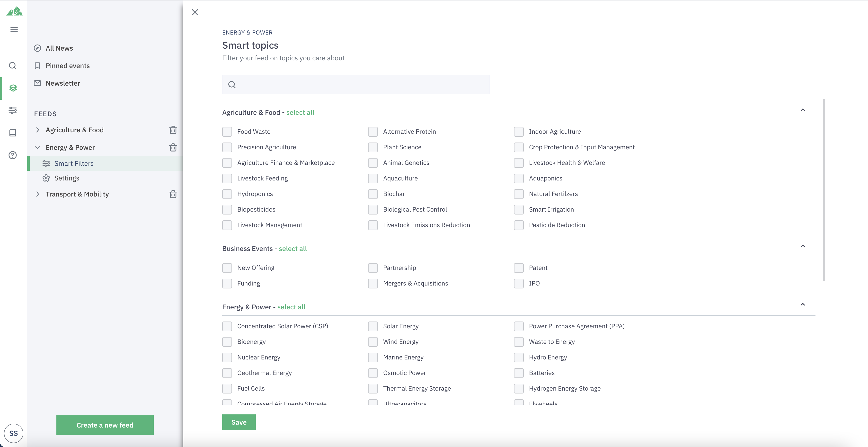The height and width of the screenshot is (447, 868).
Task: Open the hamburger menu icon
Action: coord(14,30)
